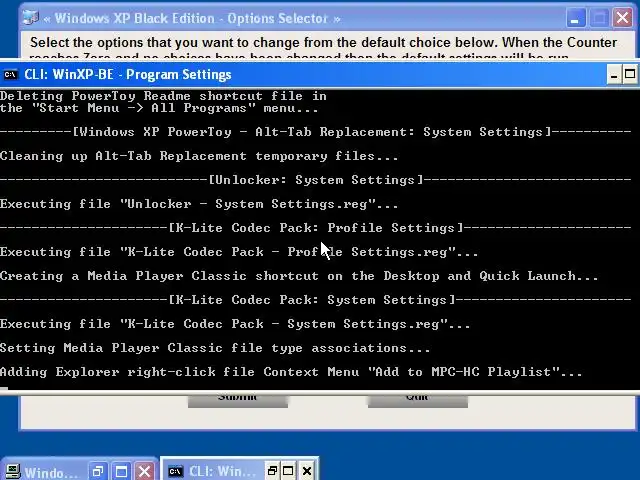The width and height of the screenshot is (640, 480).
Task: Click the [K-Lite Codec Pack: System Settings] header
Action: 316,300
